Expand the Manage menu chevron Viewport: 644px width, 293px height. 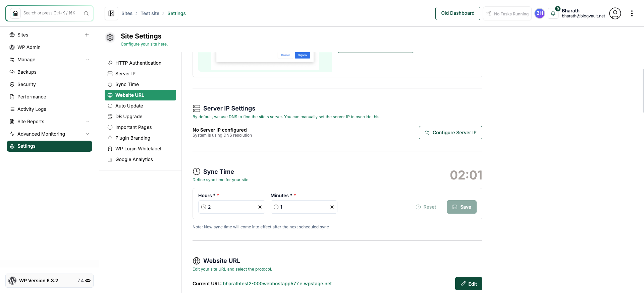(88, 60)
